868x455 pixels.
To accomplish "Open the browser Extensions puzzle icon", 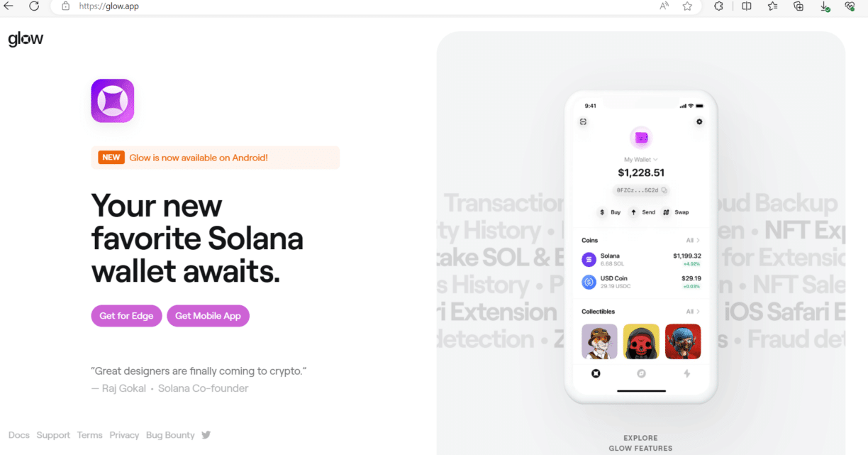I will tap(718, 6).
